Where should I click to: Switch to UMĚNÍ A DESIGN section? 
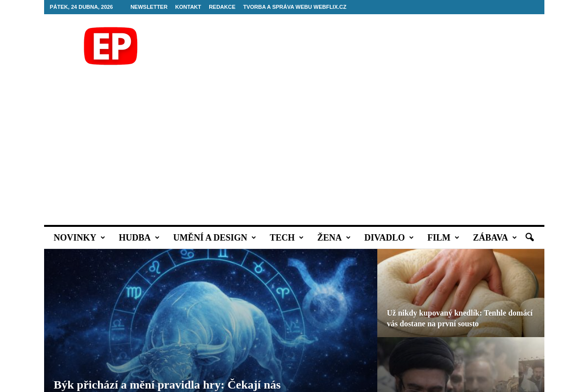210,238
